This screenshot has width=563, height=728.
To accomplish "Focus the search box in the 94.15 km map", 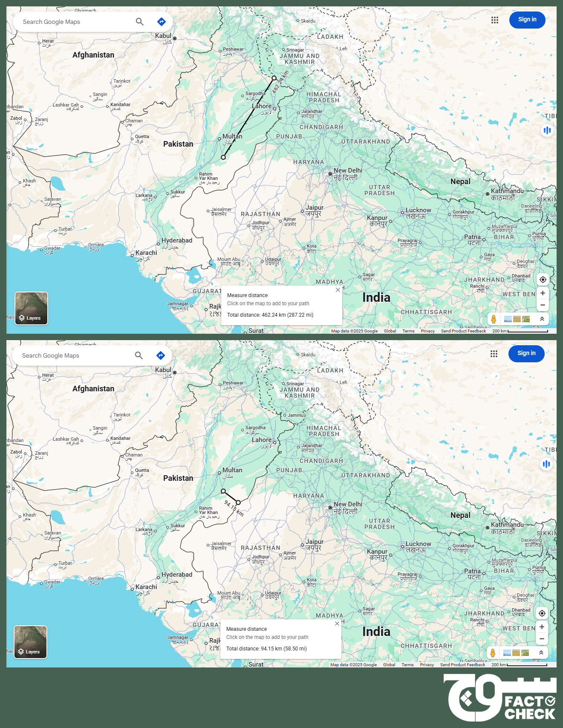I will tap(74, 355).
